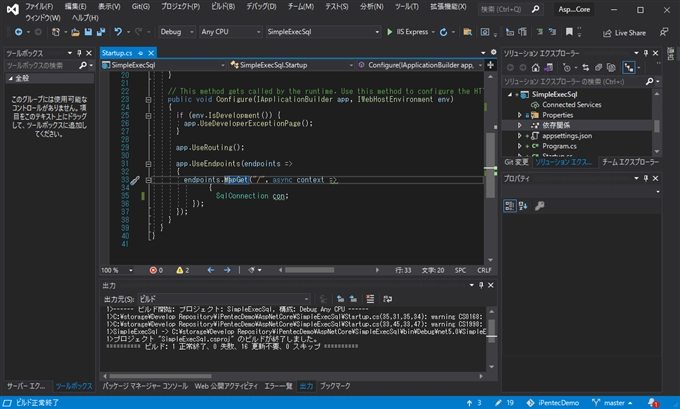Click the Clear All icon in the output panel
The image size is (680, 409).
click(370, 299)
